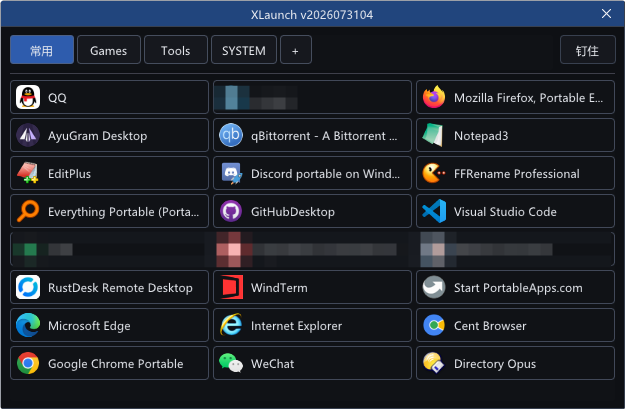Open the Games tab

click(109, 50)
